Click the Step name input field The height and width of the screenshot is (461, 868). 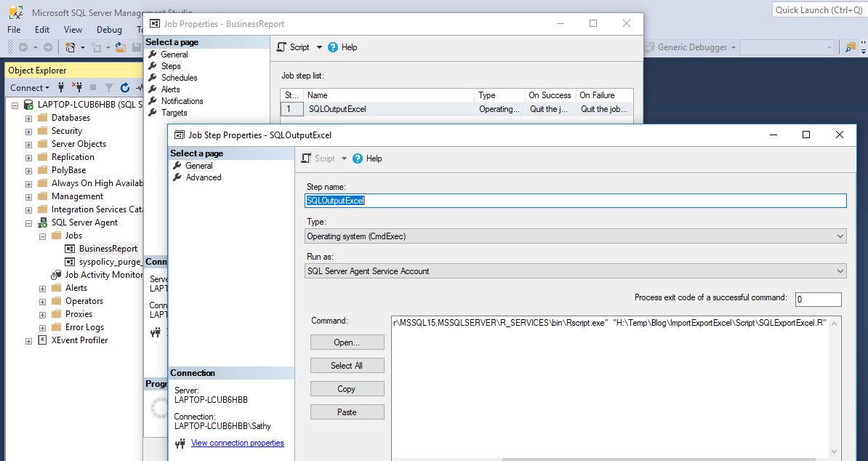click(x=576, y=201)
